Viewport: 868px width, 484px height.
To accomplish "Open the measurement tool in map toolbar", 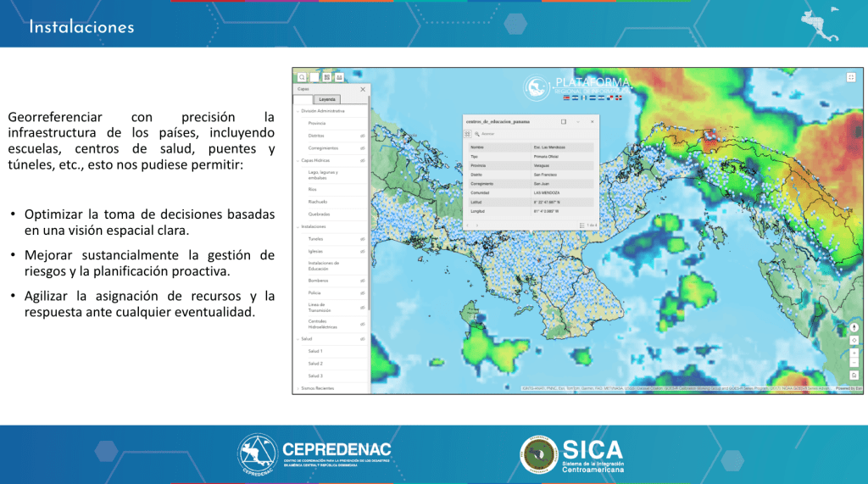I will pos(339,76).
